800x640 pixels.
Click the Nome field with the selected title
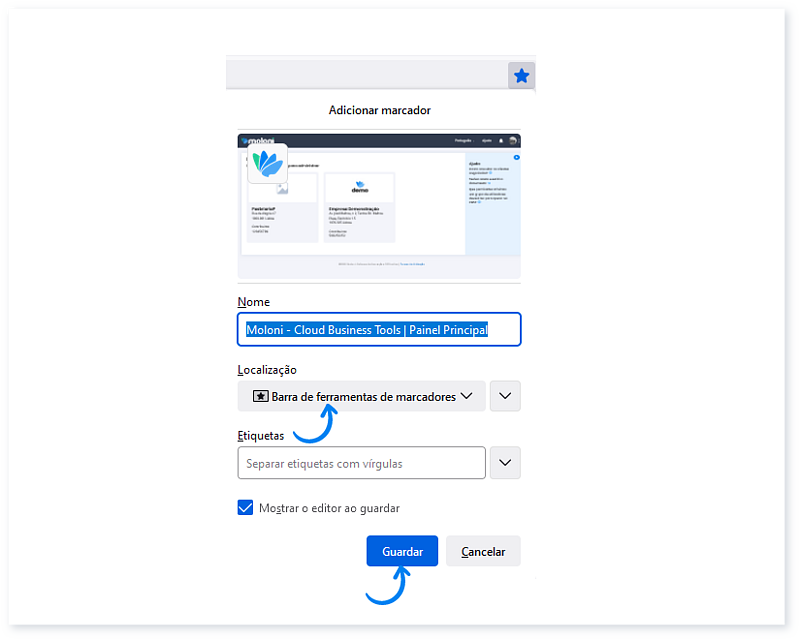click(x=379, y=329)
